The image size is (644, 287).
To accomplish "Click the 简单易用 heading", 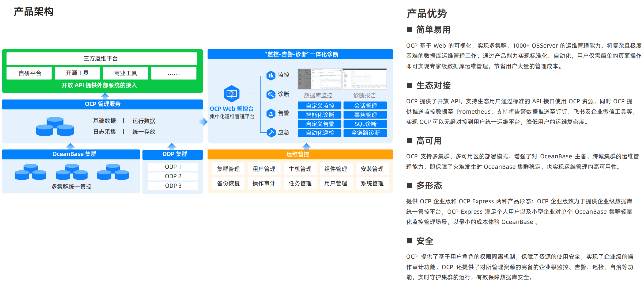I will pyautogui.click(x=433, y=30).
